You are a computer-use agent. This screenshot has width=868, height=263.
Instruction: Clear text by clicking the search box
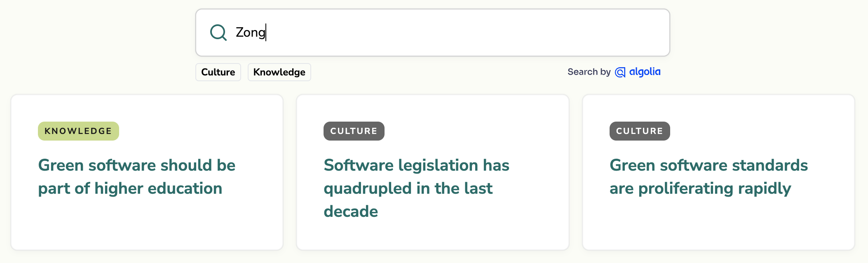pos(412,32)
